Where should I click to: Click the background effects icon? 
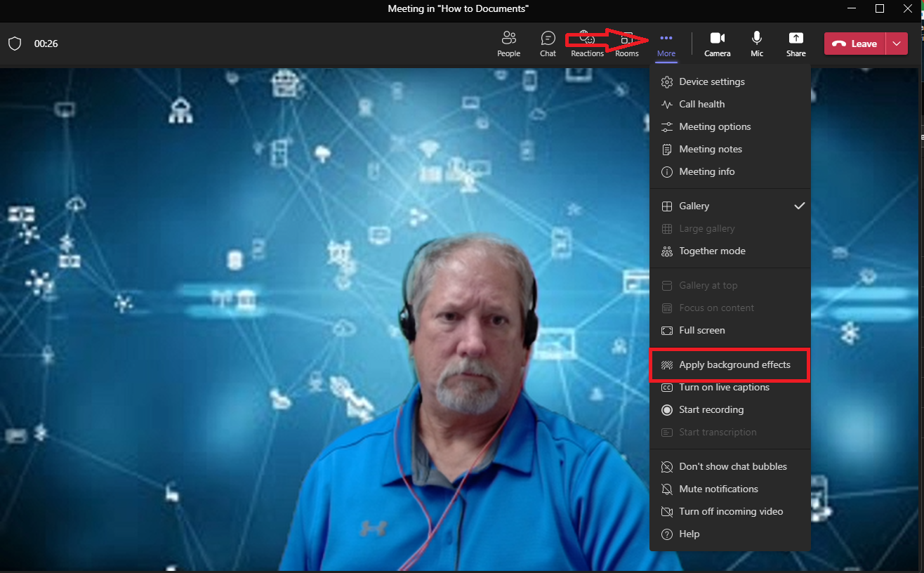point(667,365)
